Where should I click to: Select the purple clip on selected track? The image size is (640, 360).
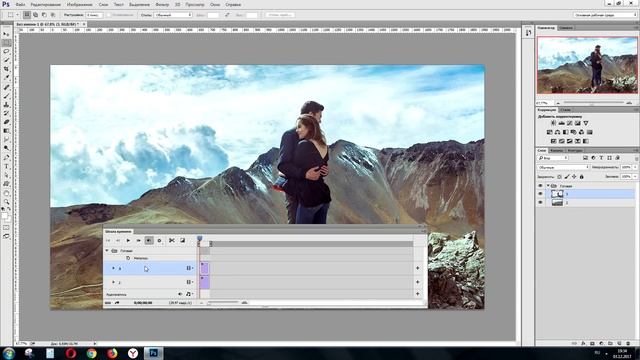tap(204, 268)
